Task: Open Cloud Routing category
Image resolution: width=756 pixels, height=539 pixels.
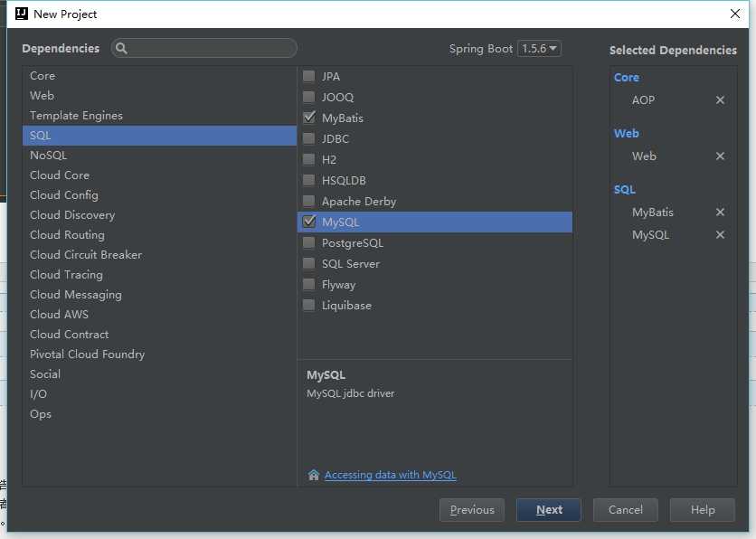Action: (159, 235)
